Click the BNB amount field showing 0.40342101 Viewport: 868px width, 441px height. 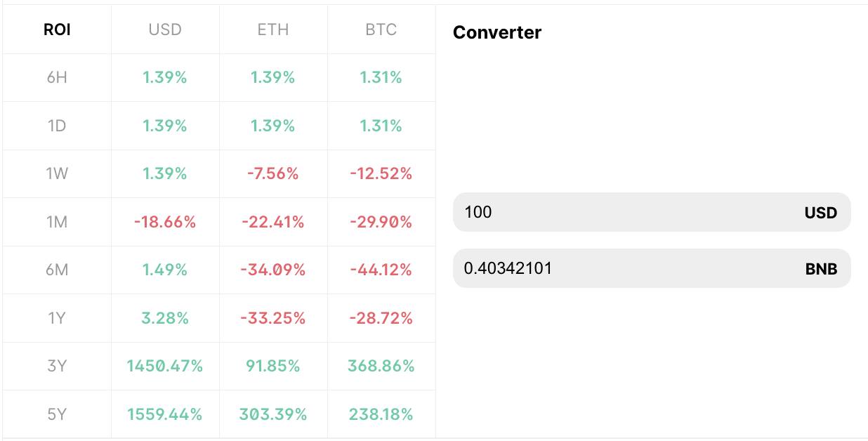[x=652, y=268]
